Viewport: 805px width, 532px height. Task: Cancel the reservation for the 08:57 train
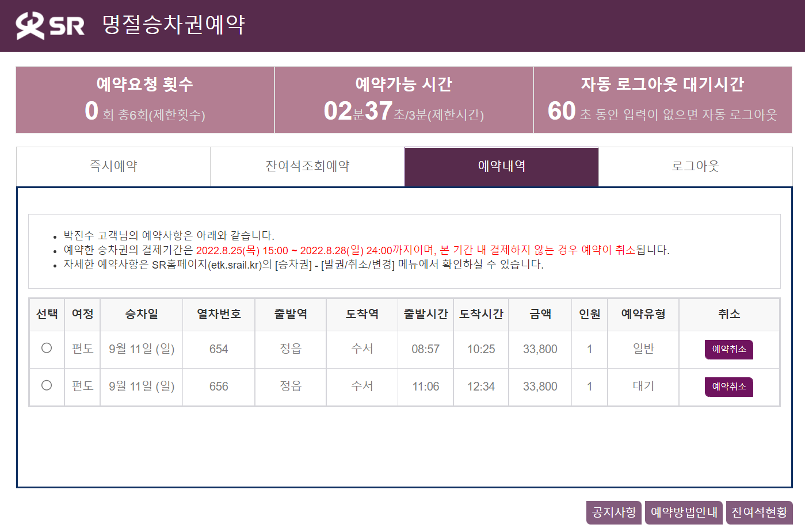[728, 349]
